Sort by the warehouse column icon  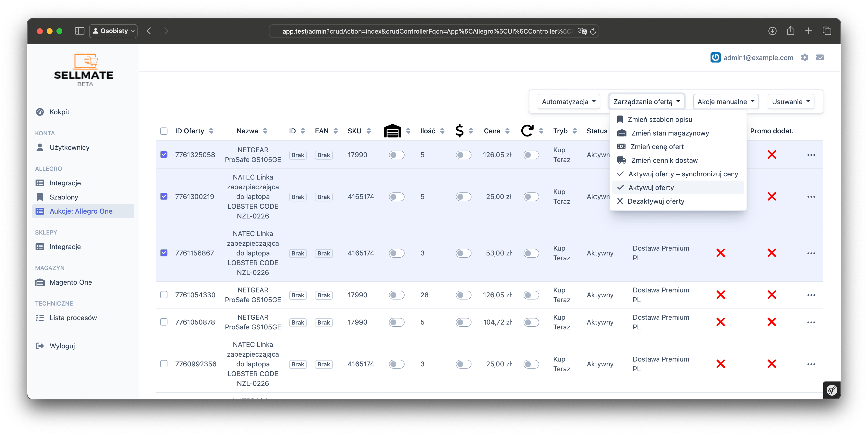coord(392,131)
